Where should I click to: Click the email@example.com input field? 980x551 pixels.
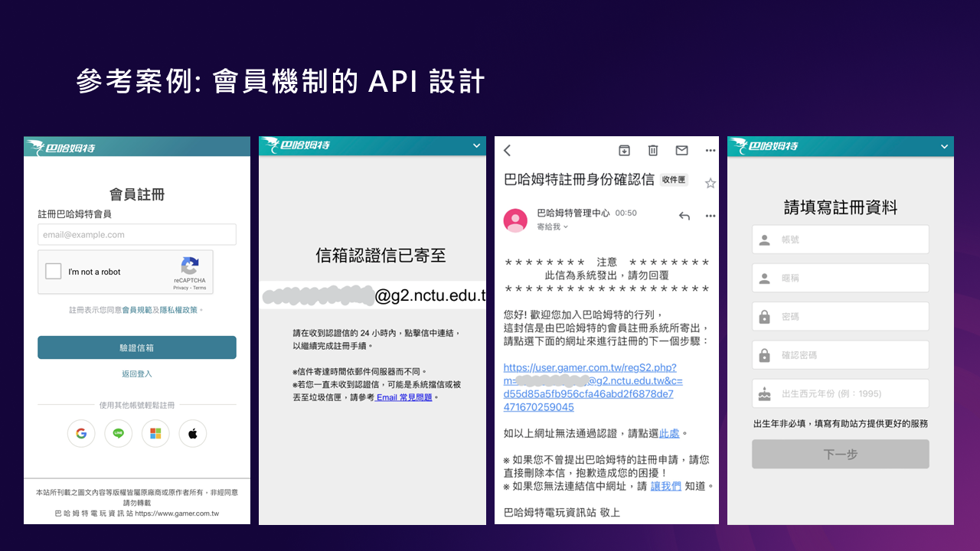tap(137, 235)
